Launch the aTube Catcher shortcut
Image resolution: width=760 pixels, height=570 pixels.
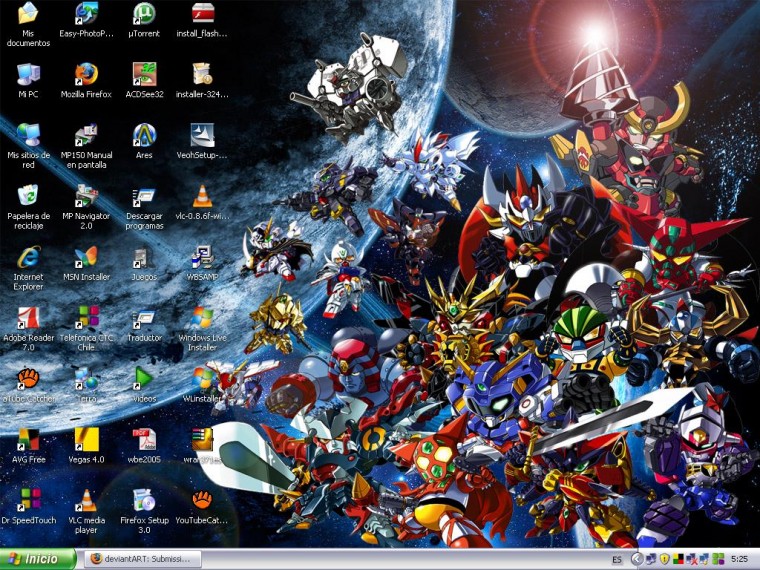point(28,379)
